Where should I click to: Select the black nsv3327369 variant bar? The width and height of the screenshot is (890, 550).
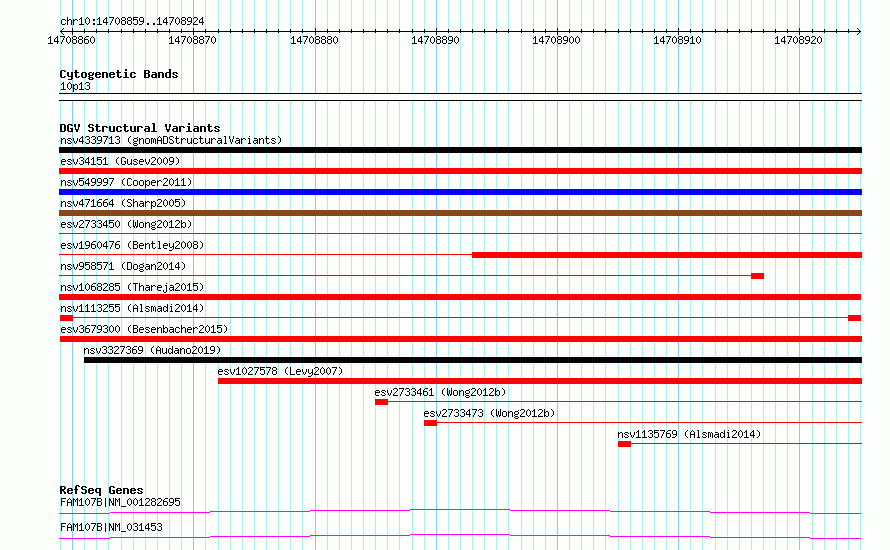click(x=473, y=360)
